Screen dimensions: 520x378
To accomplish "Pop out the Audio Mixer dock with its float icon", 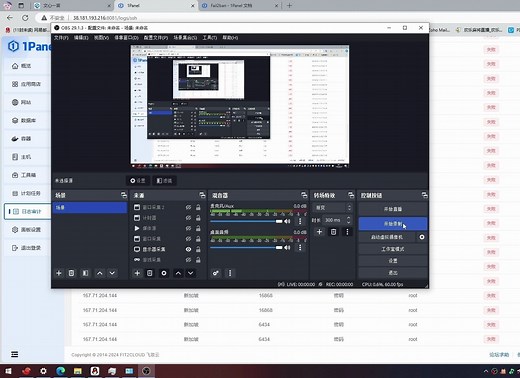I will (x=304, y=195).
